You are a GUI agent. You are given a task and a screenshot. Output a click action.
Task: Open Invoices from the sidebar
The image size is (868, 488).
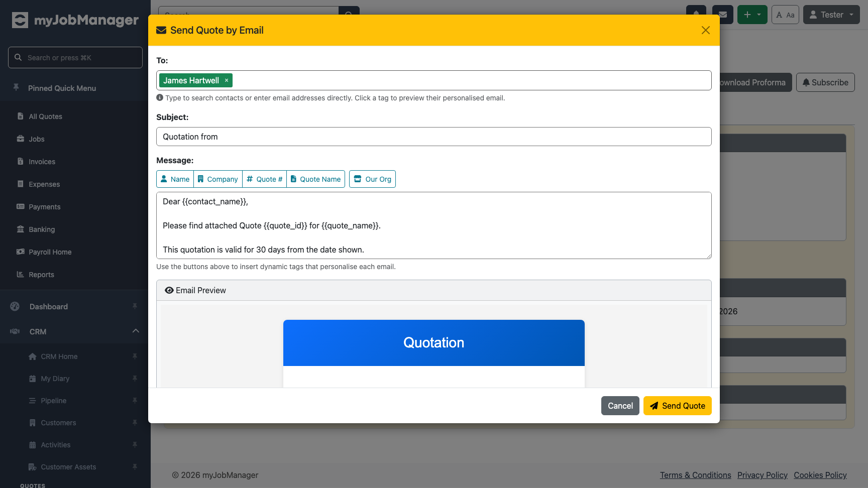coord(42,162)
